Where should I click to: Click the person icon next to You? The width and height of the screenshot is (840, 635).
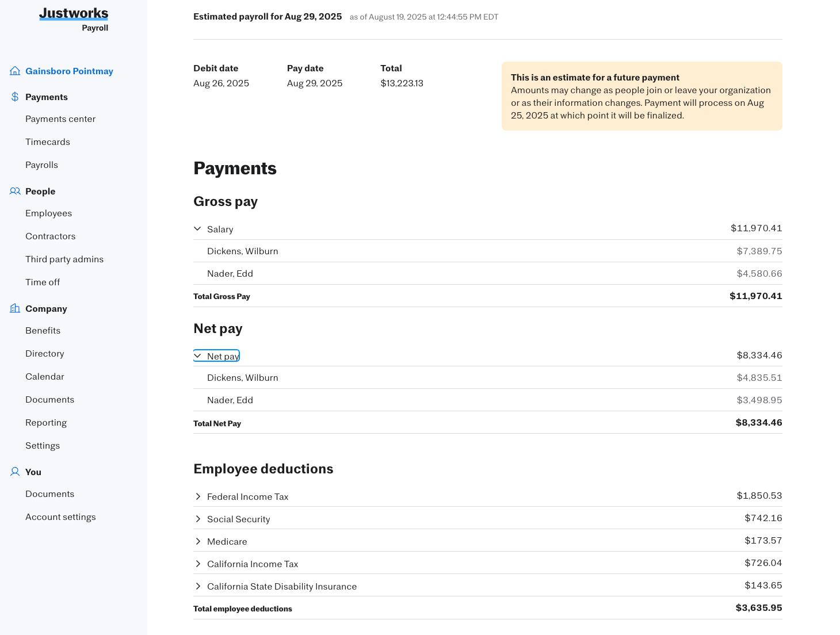pyautogui.click(x=14, y=472)
